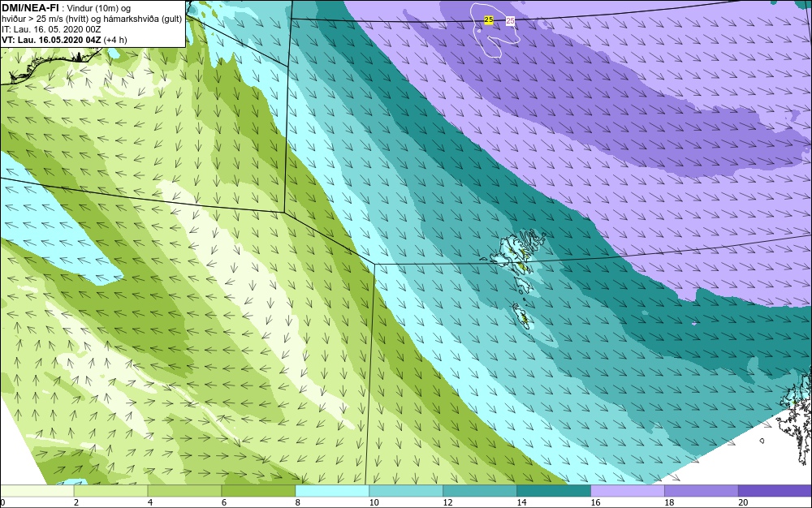Click the legend scale value 6
812x508 pixels.
click(x=224, y=502)
